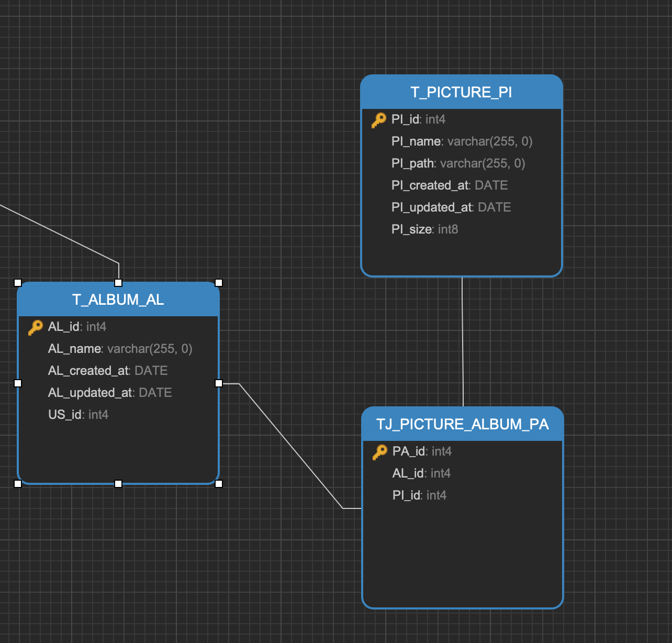Click the primary key icon beside PI_id
Viewport: 672px width, 643px height.
tap(379, 119)
